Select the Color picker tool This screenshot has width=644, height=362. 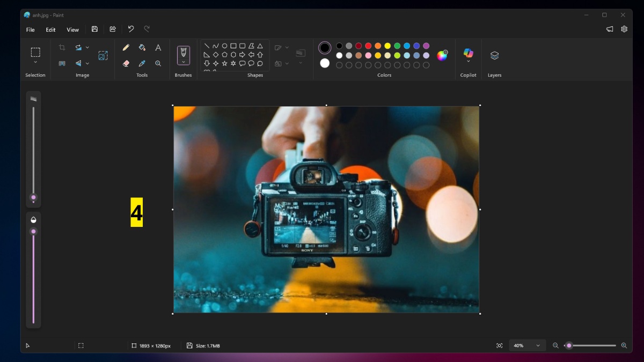click(142, 63)
